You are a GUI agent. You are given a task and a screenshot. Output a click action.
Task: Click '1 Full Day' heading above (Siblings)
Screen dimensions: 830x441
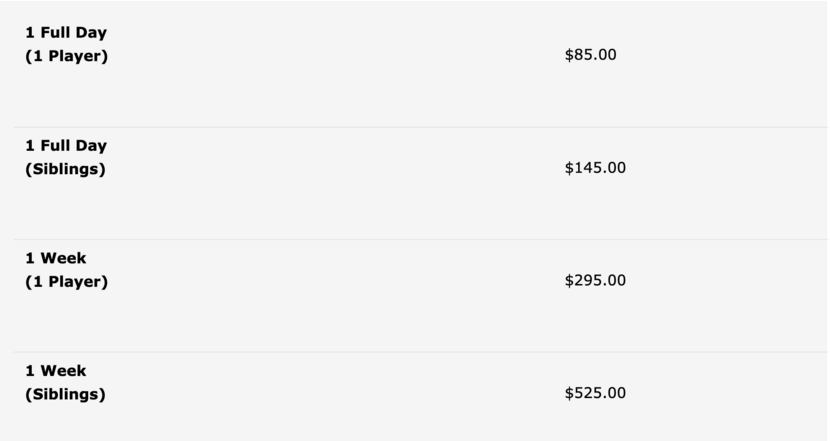[66, 146]
